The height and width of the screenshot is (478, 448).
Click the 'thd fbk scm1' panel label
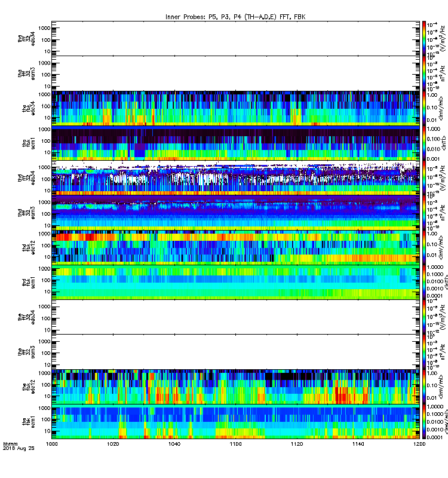pos(29,282)
